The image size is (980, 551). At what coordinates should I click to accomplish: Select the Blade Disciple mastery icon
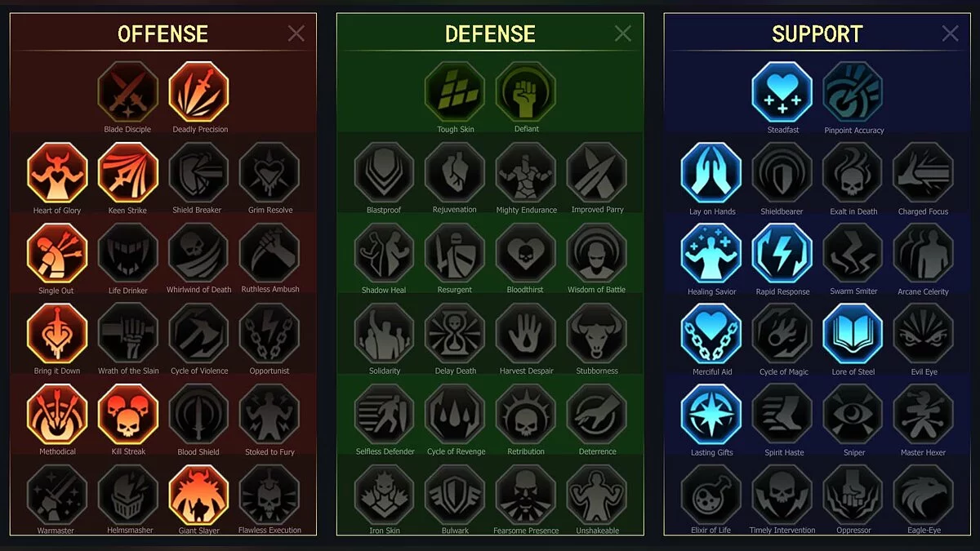127,91
